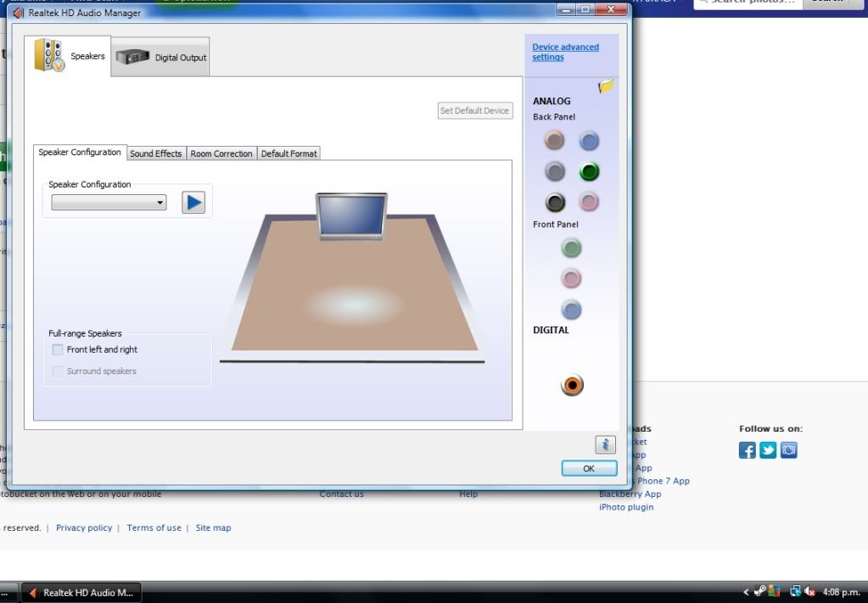Click the Set Default Device button
868x603 pixels.
[475, 110]
